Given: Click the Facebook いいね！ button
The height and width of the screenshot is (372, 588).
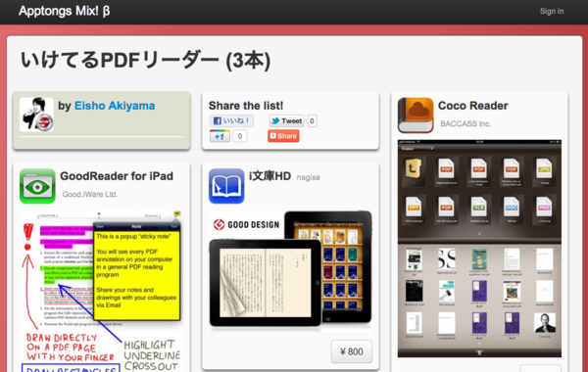Looking at the screenshot, I should 231,120.
